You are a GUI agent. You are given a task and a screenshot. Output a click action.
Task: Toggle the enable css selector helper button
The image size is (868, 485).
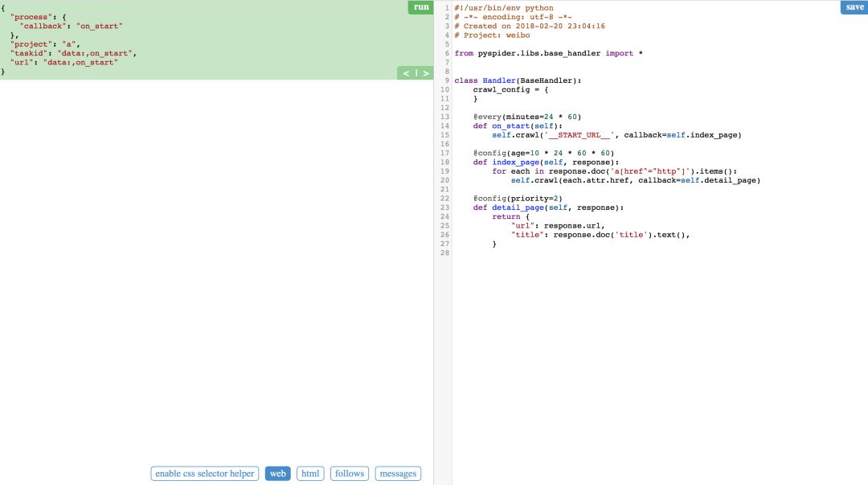click(205, 474)
